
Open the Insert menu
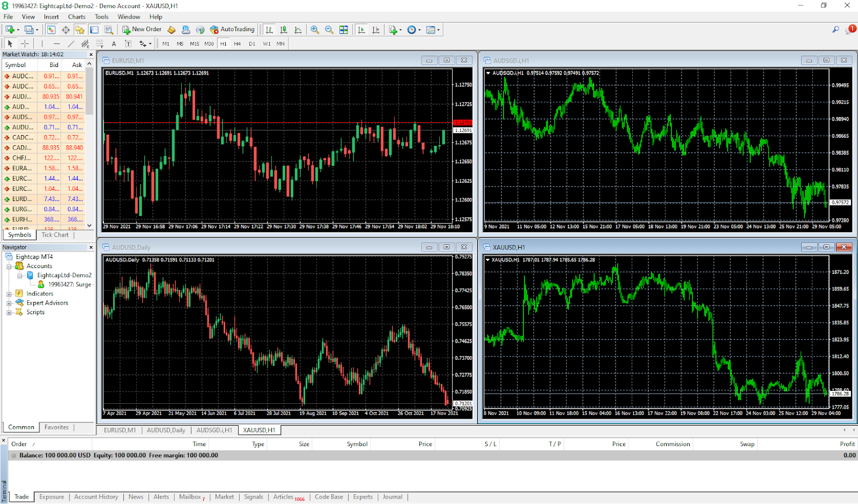(51, 17)
